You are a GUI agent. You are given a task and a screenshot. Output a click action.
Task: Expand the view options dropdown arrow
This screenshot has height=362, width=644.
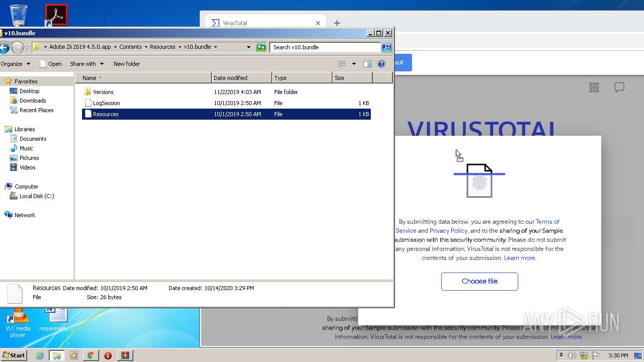[x=354, y=64]
